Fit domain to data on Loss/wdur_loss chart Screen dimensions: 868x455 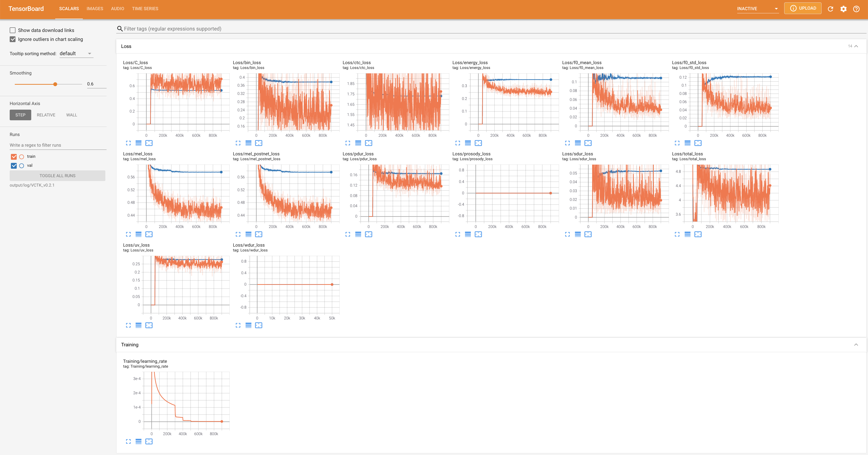tap(259, 325)
